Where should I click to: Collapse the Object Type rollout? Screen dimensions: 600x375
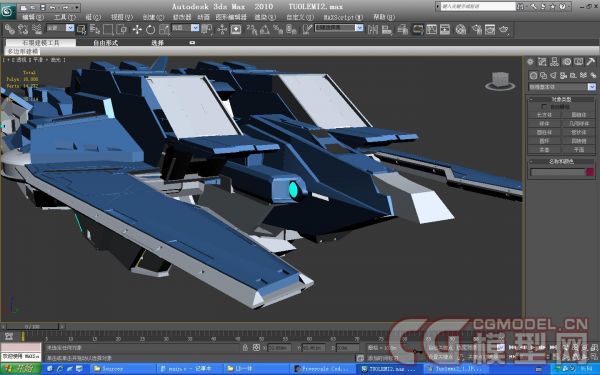562,99
